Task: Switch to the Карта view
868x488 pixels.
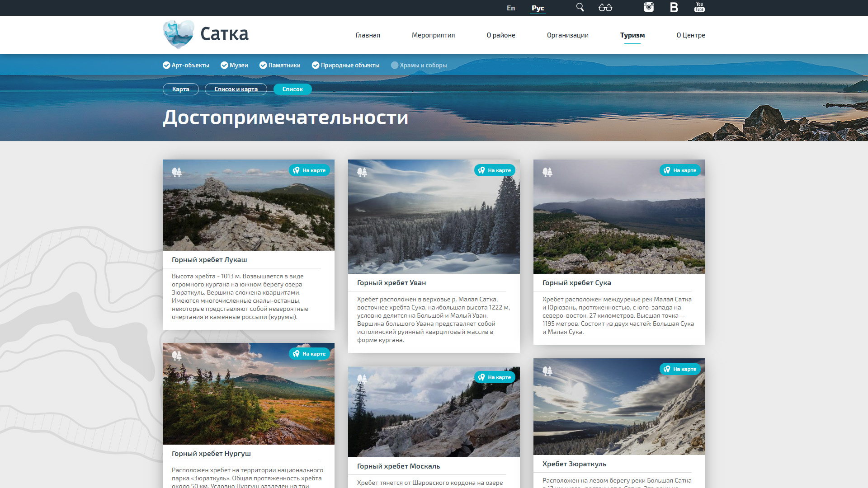Action: (x=180, y=89)
